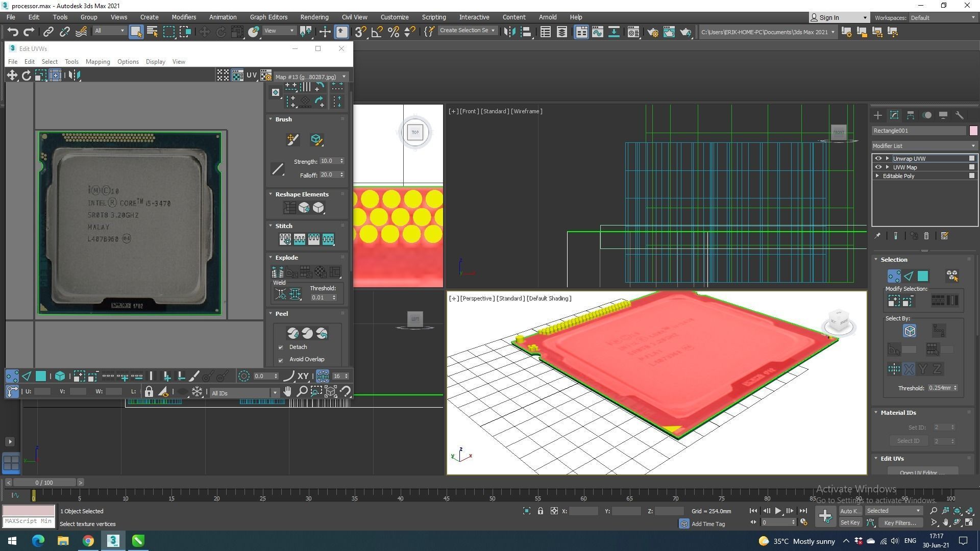
Task: Expand the Editable Poly stack entry
Action: tap(877, 176)
